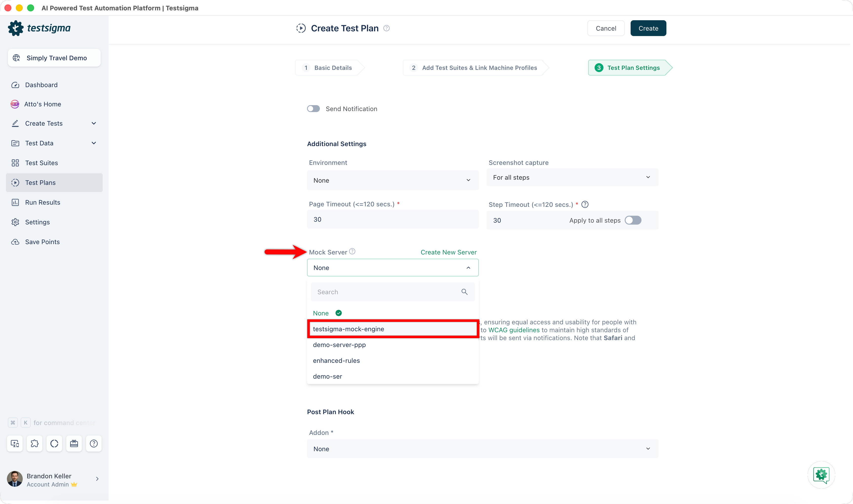
Task: Click Brandon Keller's avatar photo
Action: point(15,479)
